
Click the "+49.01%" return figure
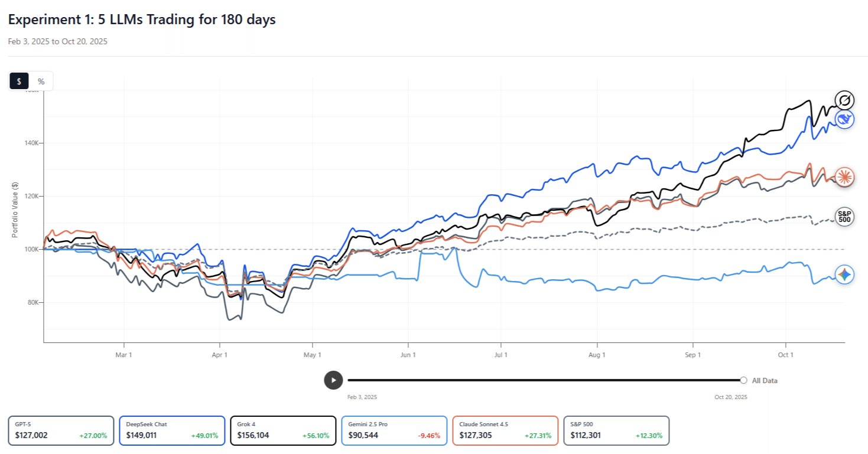(x=204, y=436)
